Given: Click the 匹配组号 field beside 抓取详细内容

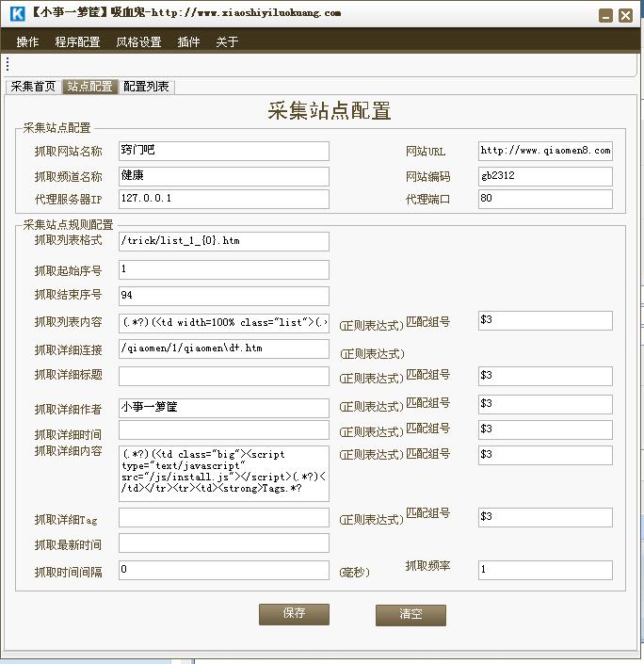Looking at the screenshot, I should pyautogui.click(x=545, y=455).
